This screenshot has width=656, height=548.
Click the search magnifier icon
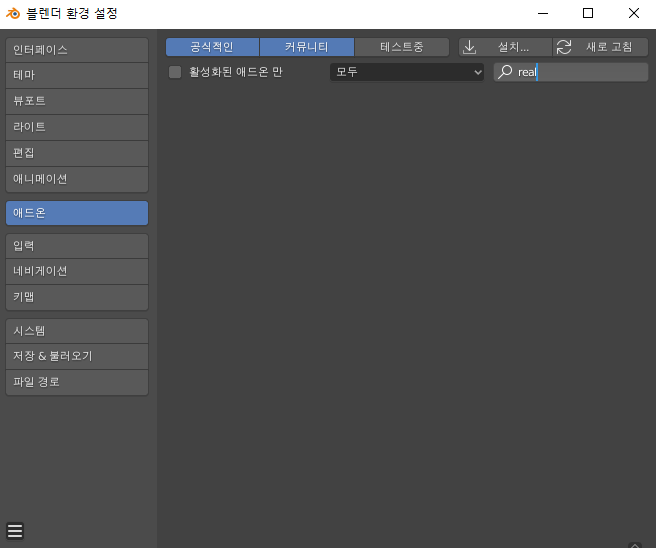(x=505, y=72)
